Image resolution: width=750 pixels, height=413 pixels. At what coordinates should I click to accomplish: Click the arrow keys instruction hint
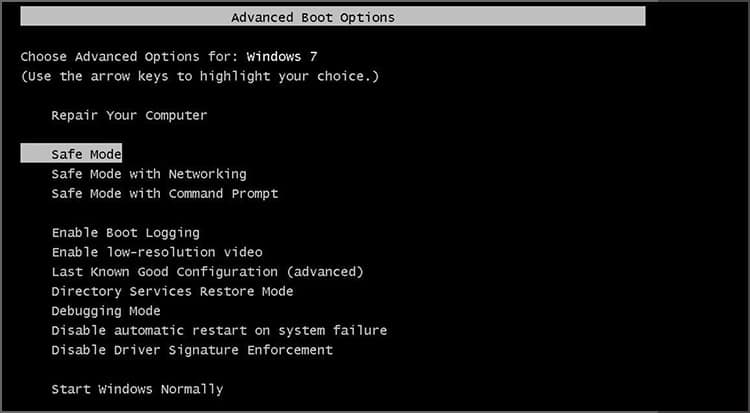(x=200, y=76)
